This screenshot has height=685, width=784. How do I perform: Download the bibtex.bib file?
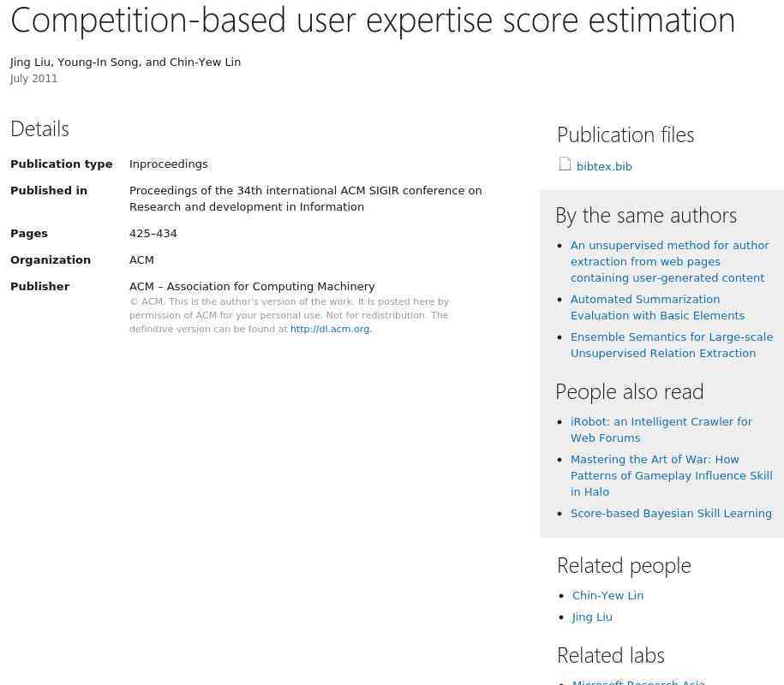(x=604, y=167)
